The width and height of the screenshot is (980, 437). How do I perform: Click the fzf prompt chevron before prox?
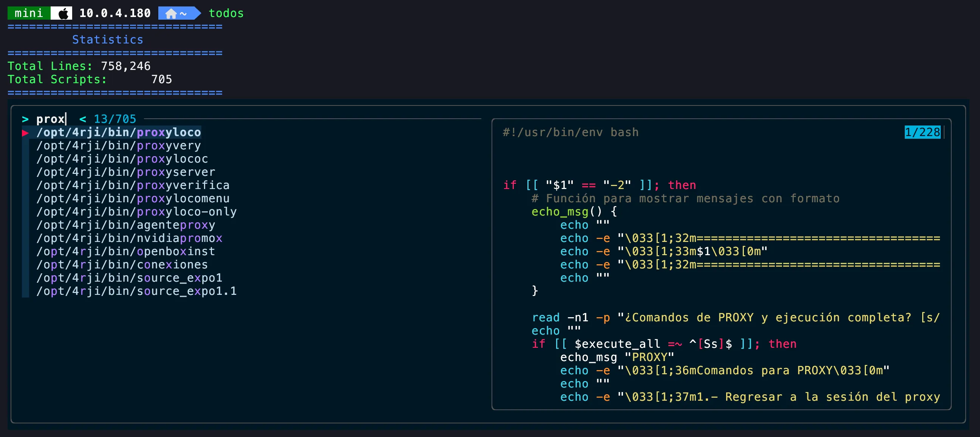(25, 119)
